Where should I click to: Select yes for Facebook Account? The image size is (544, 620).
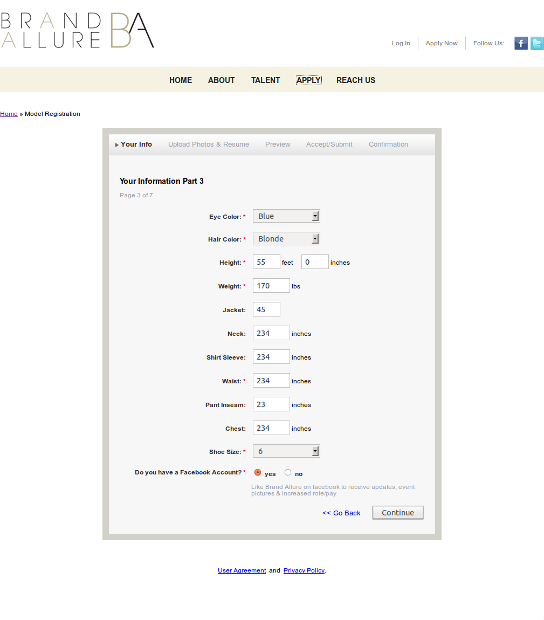coord(257,473)
